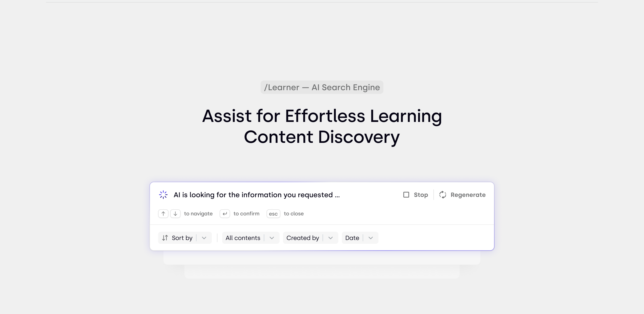Expand the Date filter dropdown

370,238
